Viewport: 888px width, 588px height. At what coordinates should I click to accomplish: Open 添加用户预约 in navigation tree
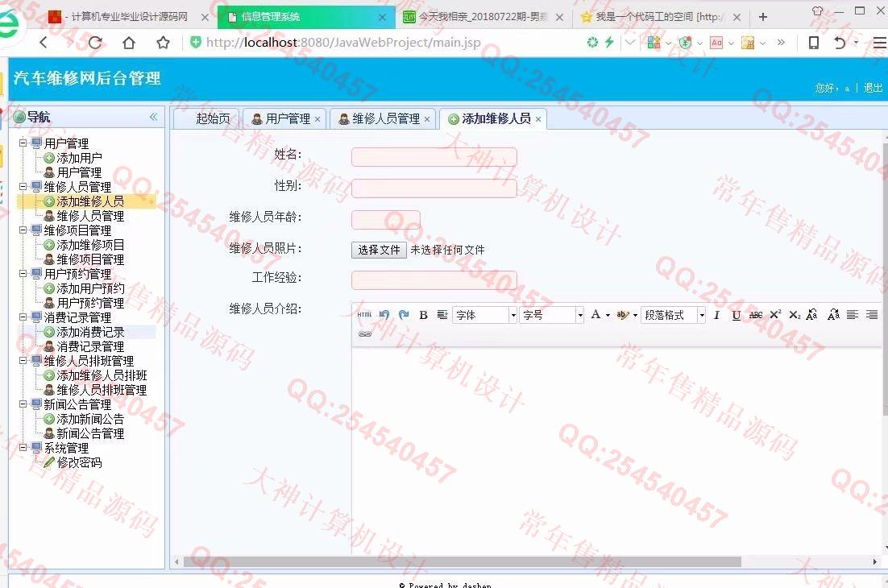[90, 288]
